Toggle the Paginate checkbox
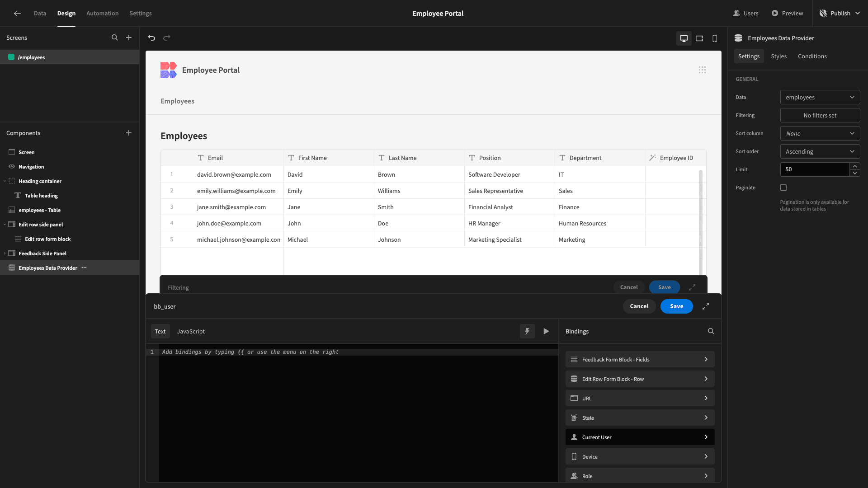Viewport: 868px width, 488px height. tap(783, 188)
